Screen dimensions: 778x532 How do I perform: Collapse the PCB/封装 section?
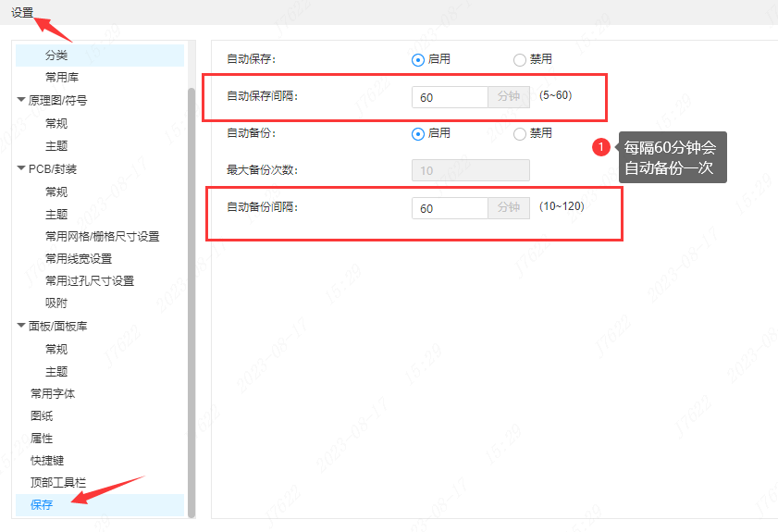(x=21, y=168)
